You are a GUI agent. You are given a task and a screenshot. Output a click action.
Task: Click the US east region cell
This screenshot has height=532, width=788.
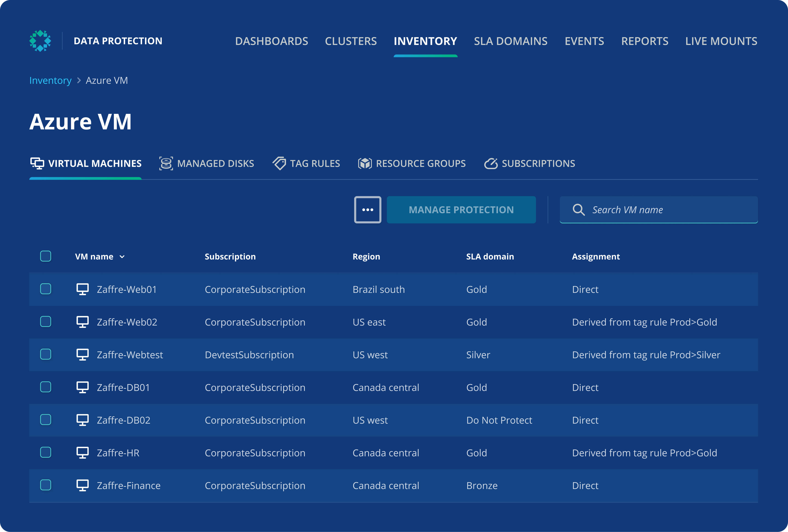coord(369,322)
